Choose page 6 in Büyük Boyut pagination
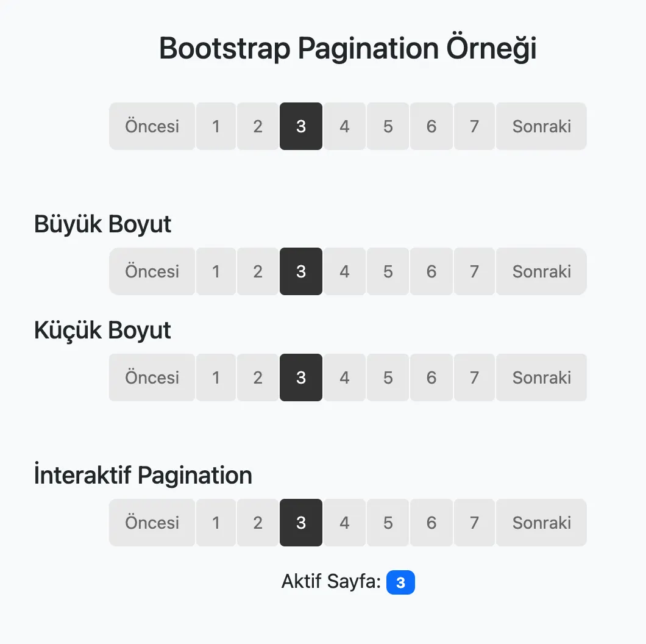 click(431, 271)
